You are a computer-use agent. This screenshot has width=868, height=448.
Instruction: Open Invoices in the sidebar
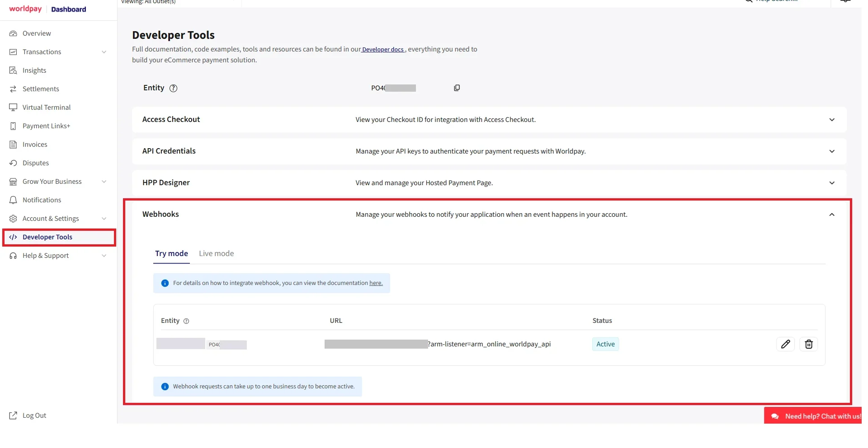pyautogui.click(x=35, y=145)
